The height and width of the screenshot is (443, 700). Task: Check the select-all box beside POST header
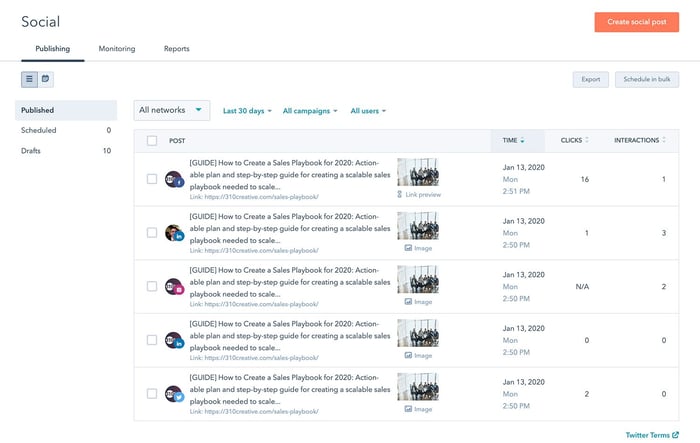click(x=152, y=141)
